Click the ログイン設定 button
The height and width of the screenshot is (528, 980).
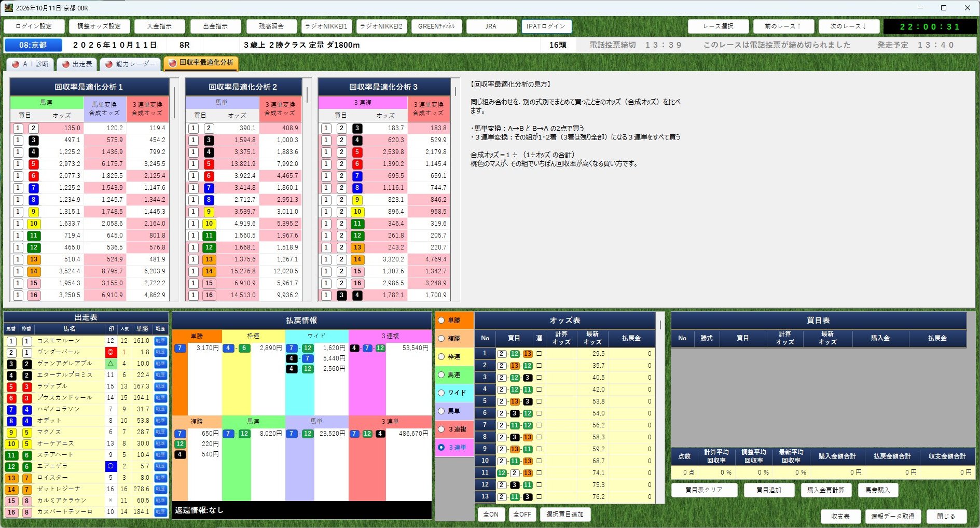click(34, 26)
